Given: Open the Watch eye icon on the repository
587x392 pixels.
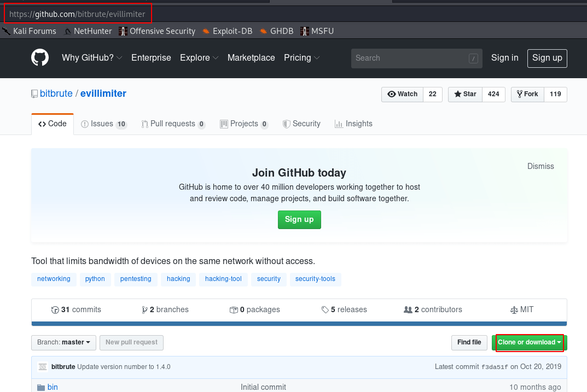Looking at the screenshot, I should [x=392, y=94].
